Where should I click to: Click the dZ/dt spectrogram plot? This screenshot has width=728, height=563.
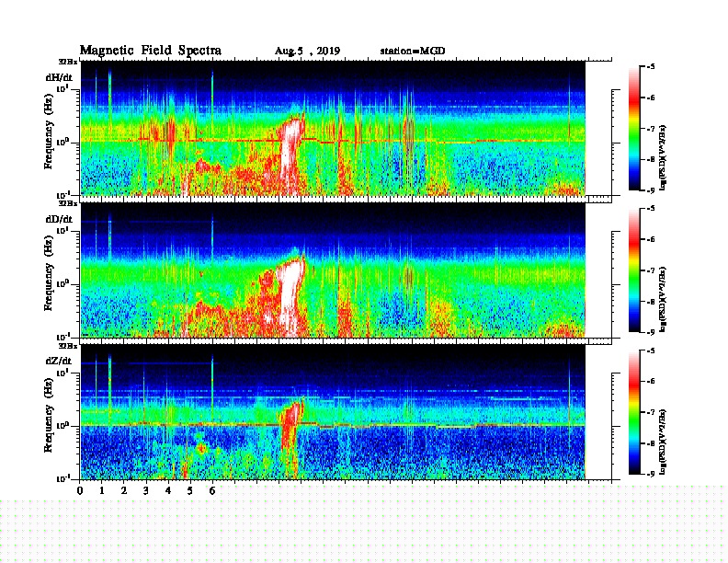click(x=333, y=412)
